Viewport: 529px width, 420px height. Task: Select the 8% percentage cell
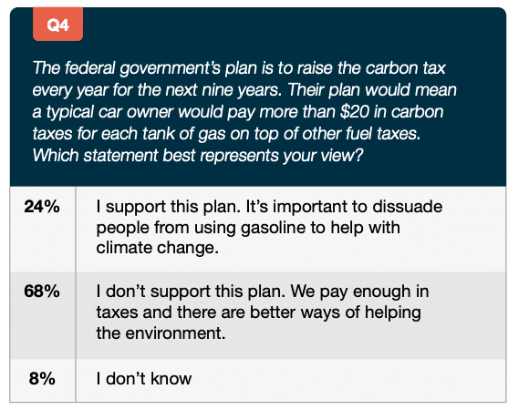tap(43, 381)
